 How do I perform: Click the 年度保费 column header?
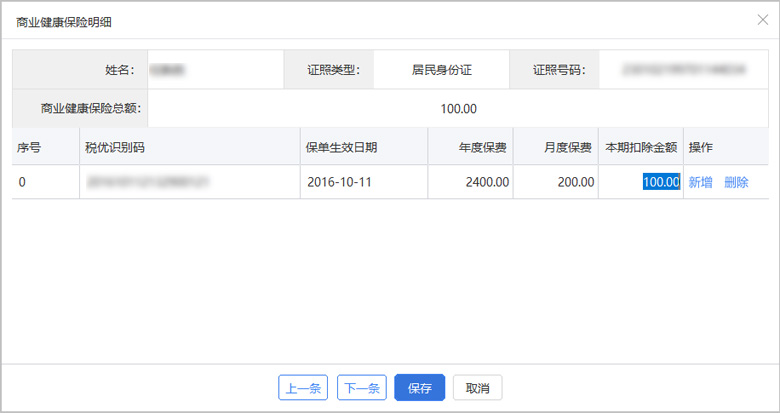(482, 147)
